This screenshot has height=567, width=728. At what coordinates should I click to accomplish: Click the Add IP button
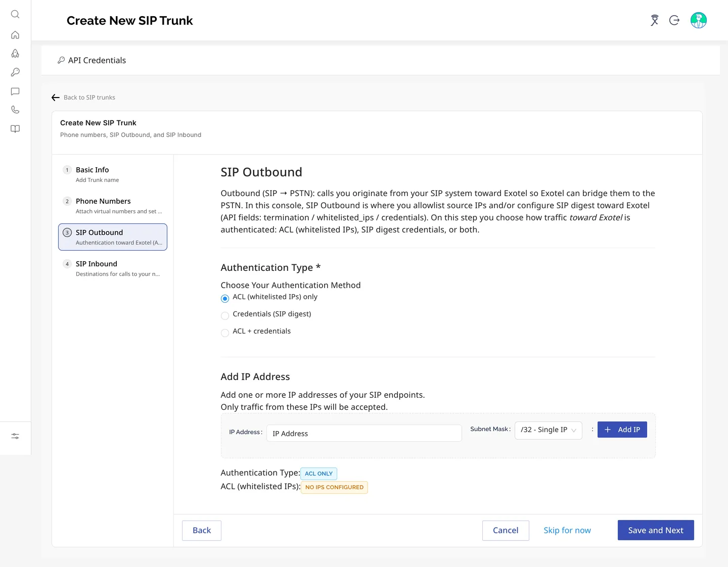pos(622,430)
